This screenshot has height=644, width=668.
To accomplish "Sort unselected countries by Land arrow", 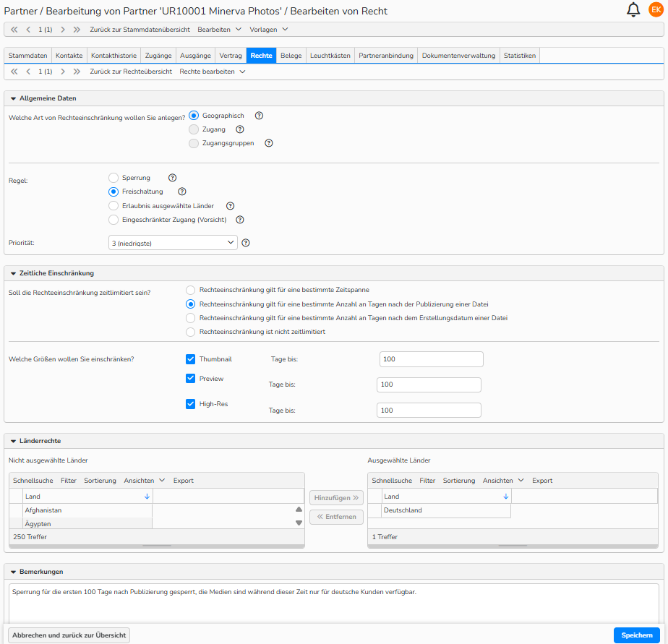I will point(147,497).
